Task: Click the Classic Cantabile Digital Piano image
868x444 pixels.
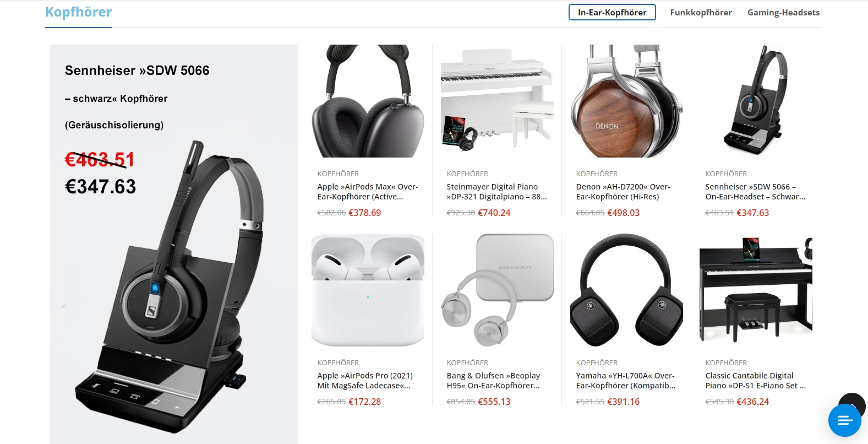Action: (x=756, y=290)
